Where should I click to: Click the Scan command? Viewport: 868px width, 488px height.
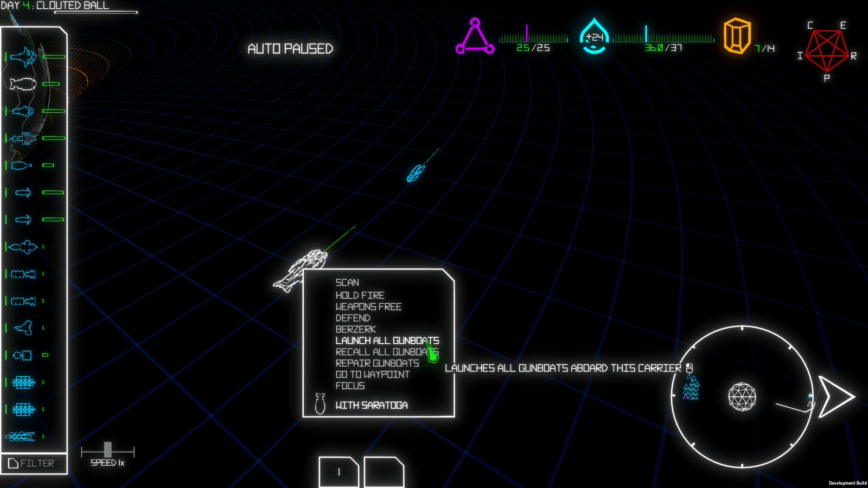[347, 282]
